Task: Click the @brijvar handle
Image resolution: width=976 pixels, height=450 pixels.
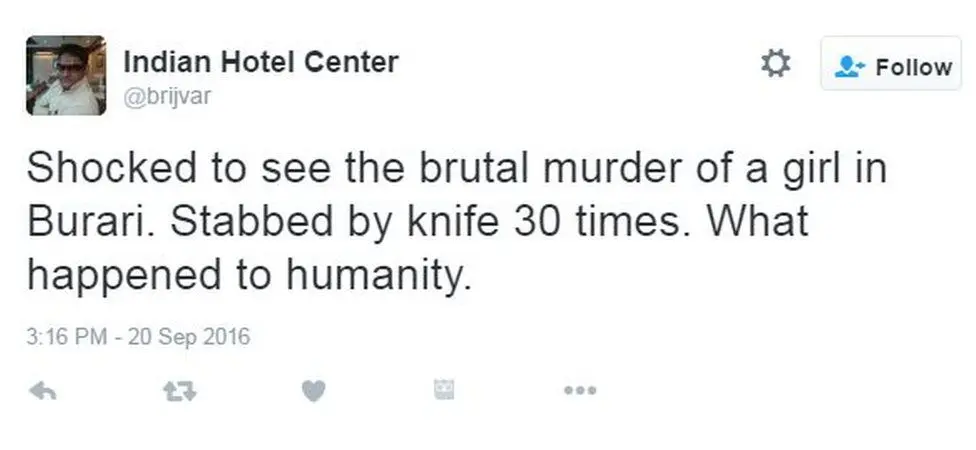Action: 167,96
